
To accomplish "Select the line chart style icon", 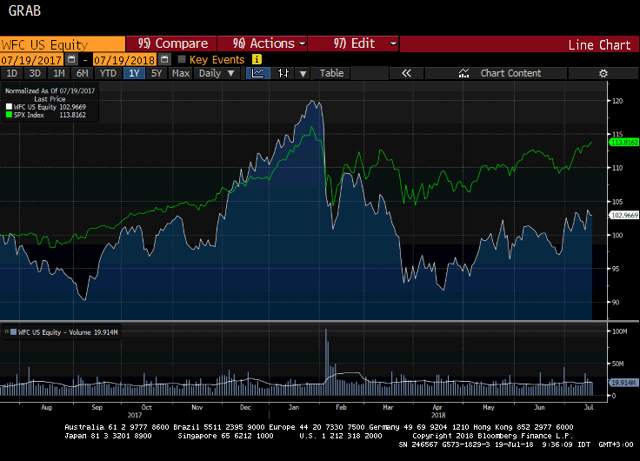I will pos(258,73).
